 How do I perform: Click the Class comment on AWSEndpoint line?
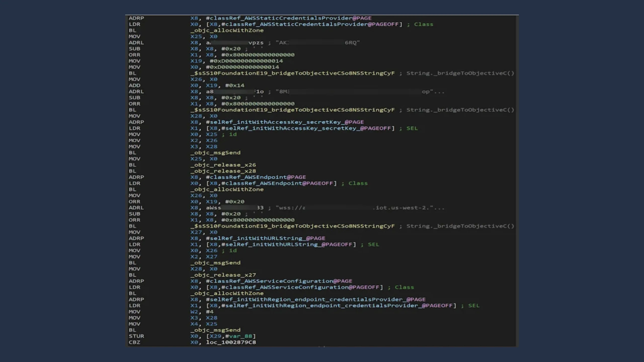[x=358, y=183]
